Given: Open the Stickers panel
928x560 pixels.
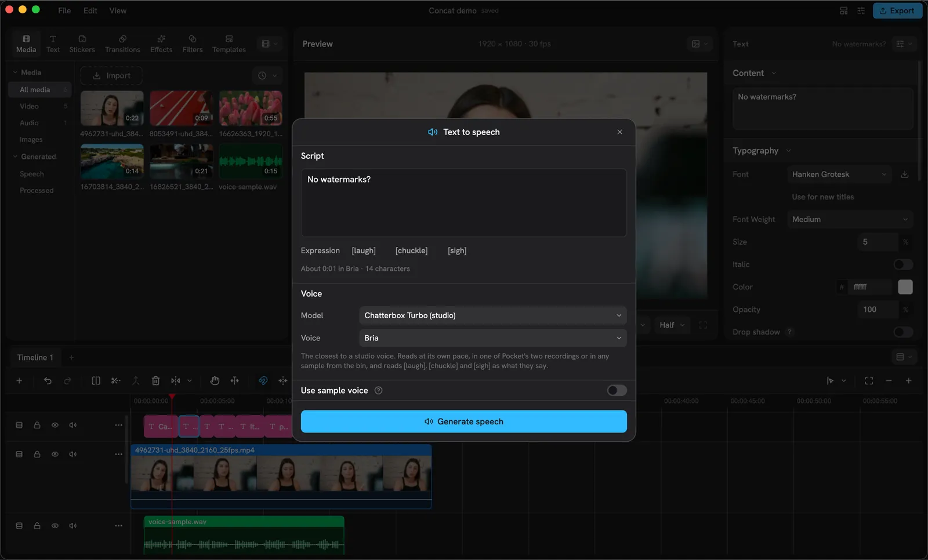Looking at the screenshot, I should (x=82, y=44).
